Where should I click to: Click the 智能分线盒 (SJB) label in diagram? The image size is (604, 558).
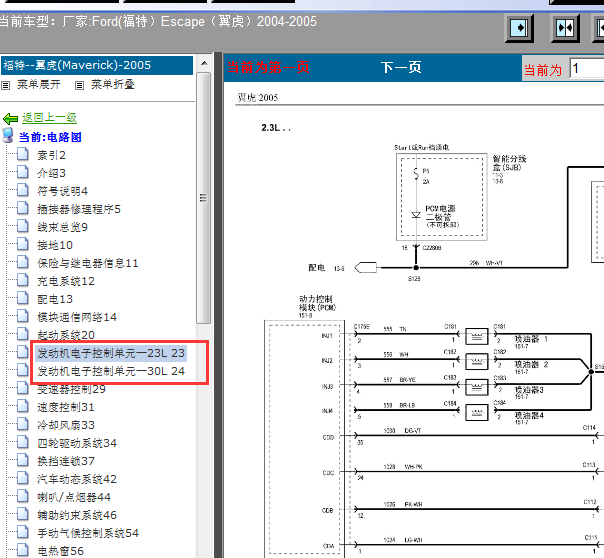coord(509,163)
